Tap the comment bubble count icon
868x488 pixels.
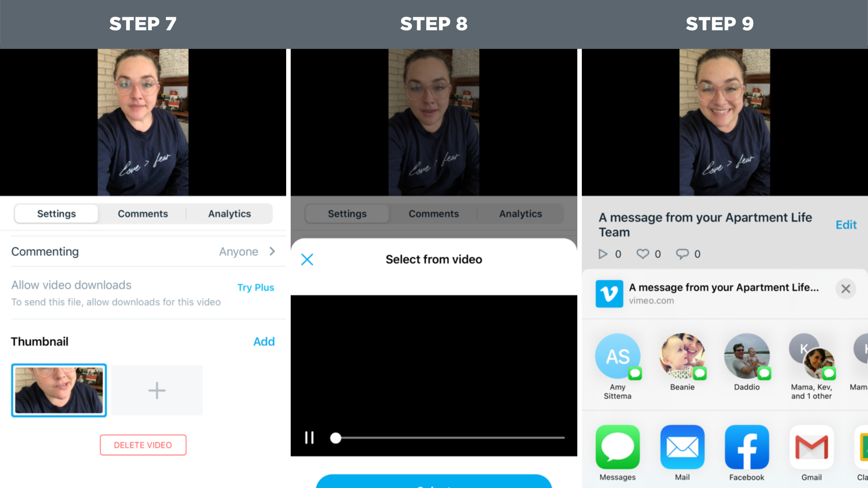pos(682,254)
